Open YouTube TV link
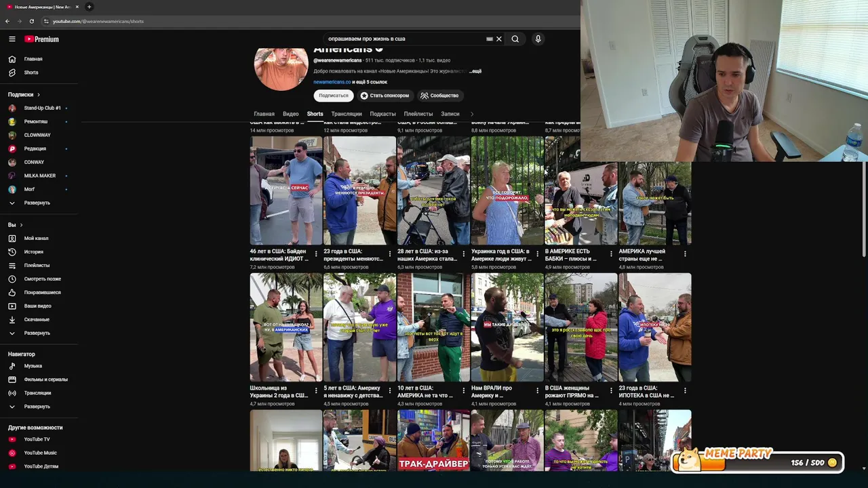 click(37, 439)
